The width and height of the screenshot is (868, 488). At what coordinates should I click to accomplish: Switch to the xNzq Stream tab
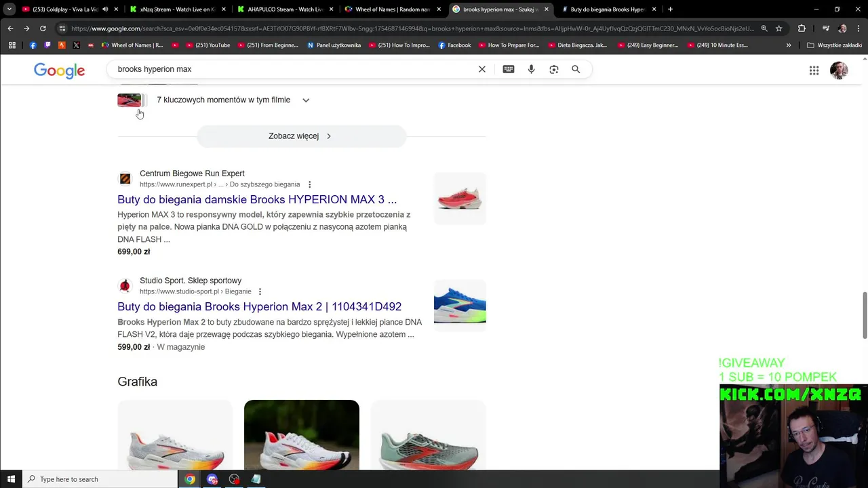[178, 9]
